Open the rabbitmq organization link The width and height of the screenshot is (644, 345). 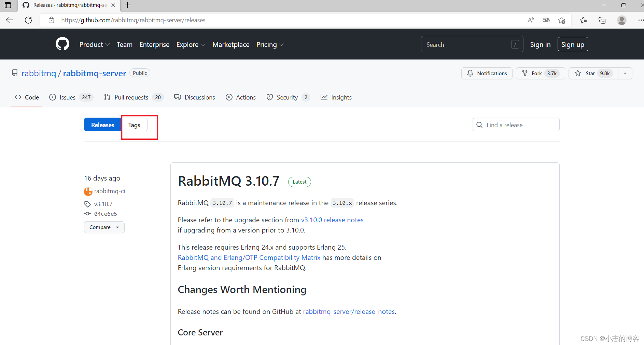point(39,73)
